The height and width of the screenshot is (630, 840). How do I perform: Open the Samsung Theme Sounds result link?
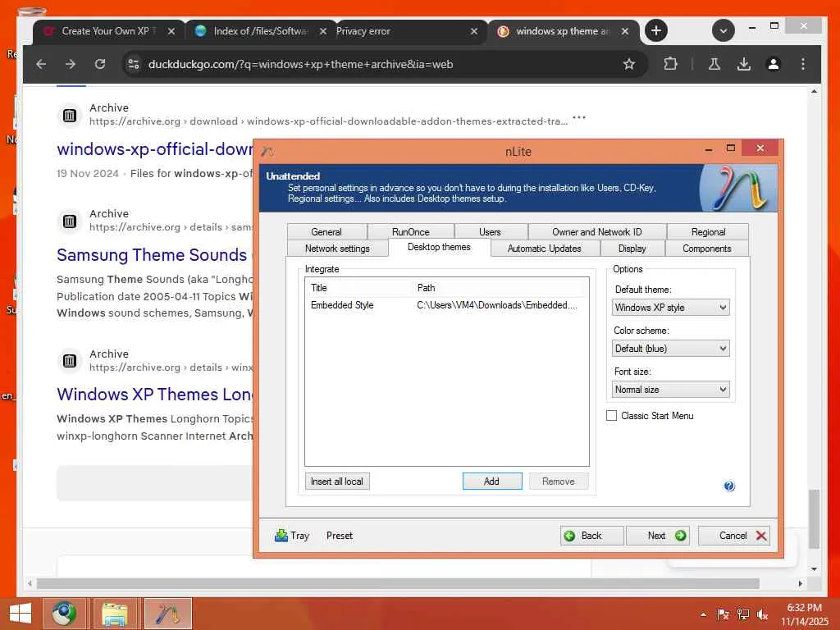tap(153, 255)
